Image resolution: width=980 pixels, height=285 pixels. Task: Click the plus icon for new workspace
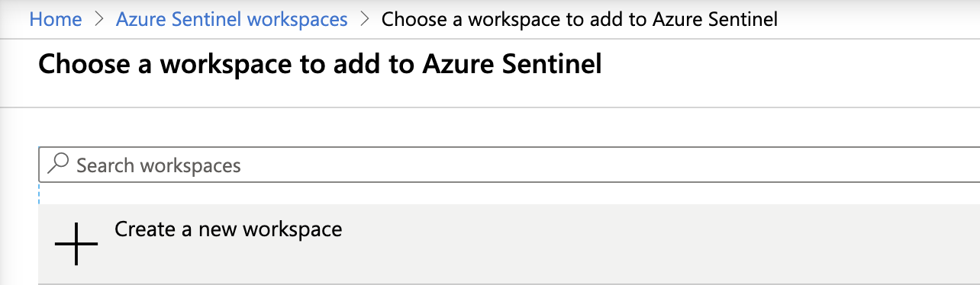click(x=76, y=244)
